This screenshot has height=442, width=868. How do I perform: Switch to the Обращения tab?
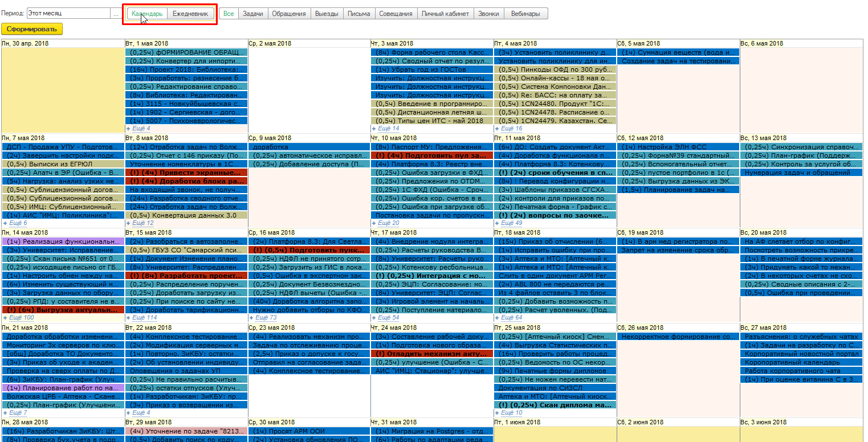[288, 14]
